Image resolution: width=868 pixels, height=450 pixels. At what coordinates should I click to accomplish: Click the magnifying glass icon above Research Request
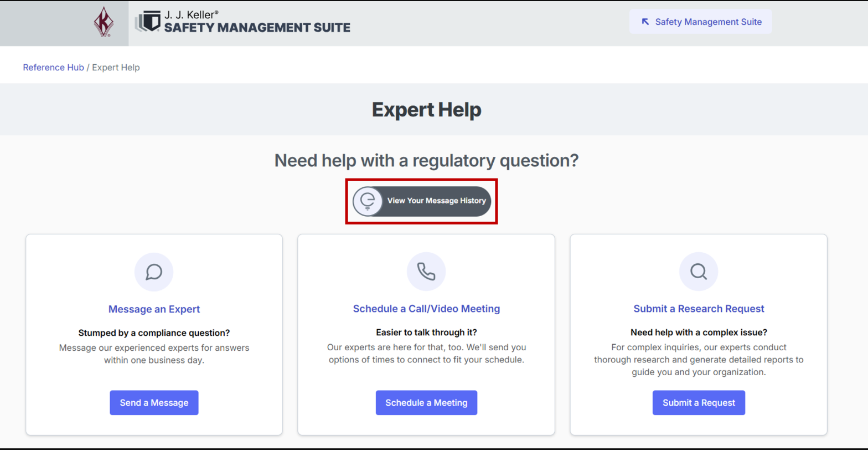pyautogui.click(x=699, y=272)
